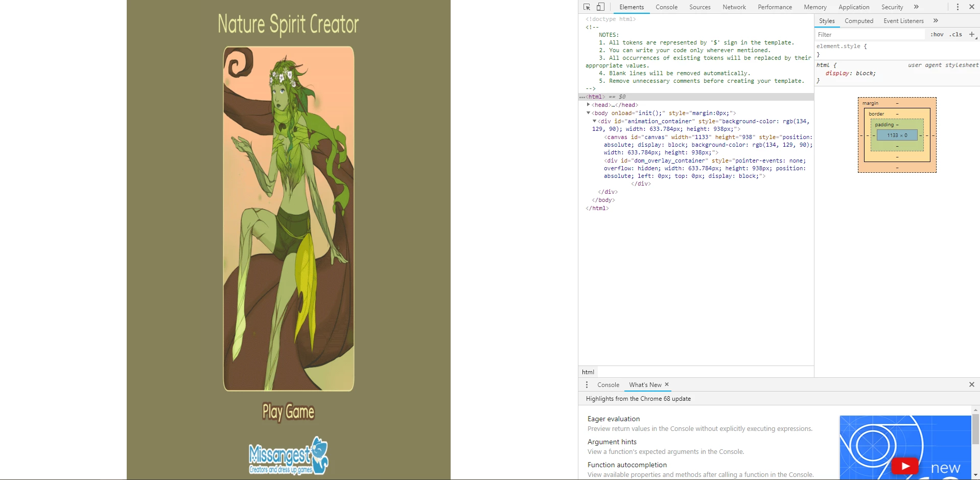The image size is (980, 480).
Task: Close the DevTools panel
Action: pyautogui.click(x=972, y=7)
